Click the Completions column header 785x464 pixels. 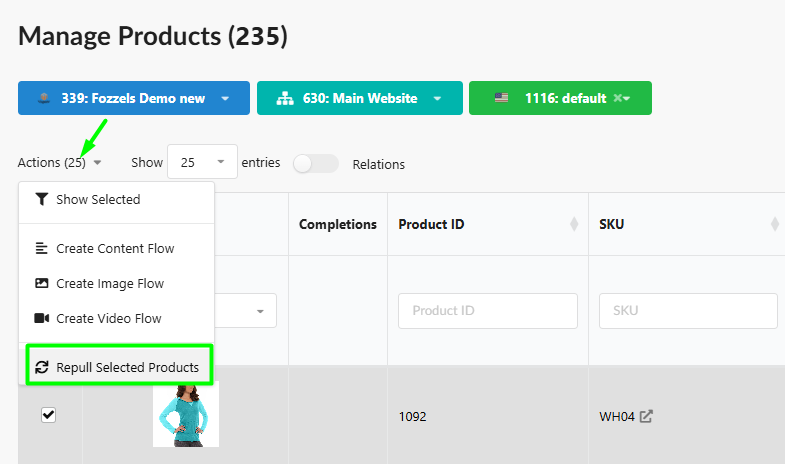coord(338,224)
